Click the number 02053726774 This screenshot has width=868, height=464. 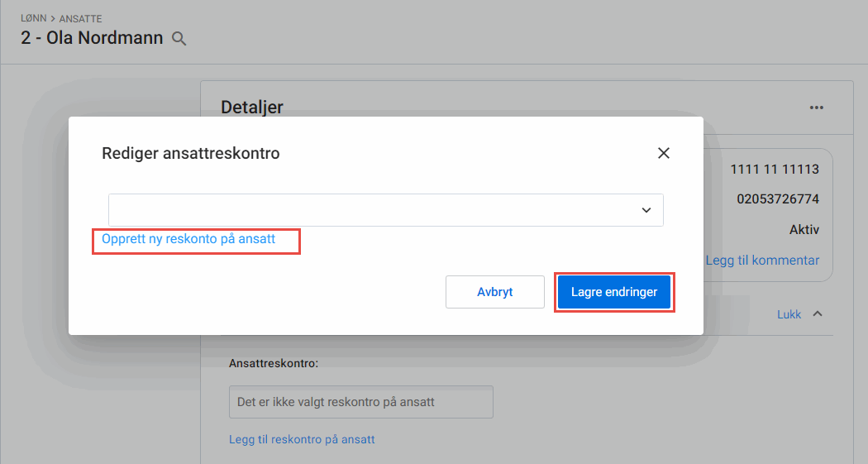(777, 199)
